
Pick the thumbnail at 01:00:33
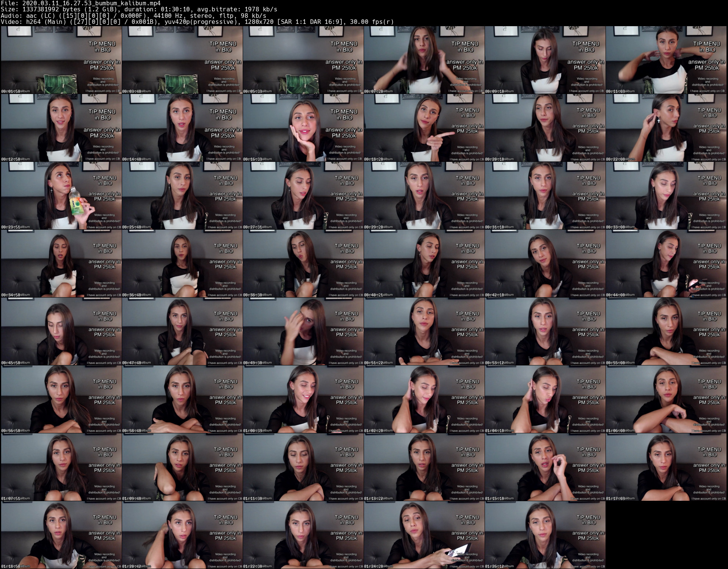[303, 399]
